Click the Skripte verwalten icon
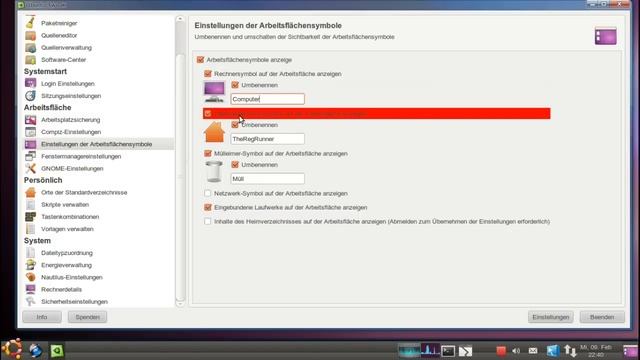Viewport: 640px width, 360px height. (x=30, y=204)
